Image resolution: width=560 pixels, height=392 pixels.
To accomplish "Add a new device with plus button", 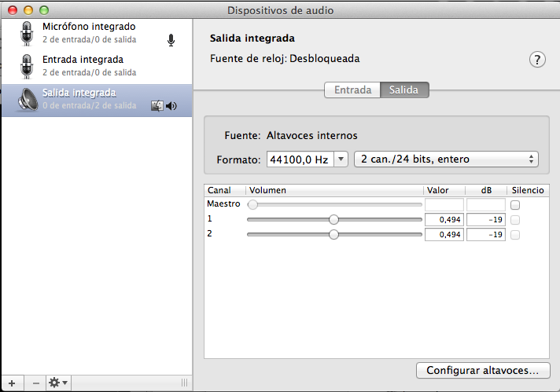I will [12, 383].
